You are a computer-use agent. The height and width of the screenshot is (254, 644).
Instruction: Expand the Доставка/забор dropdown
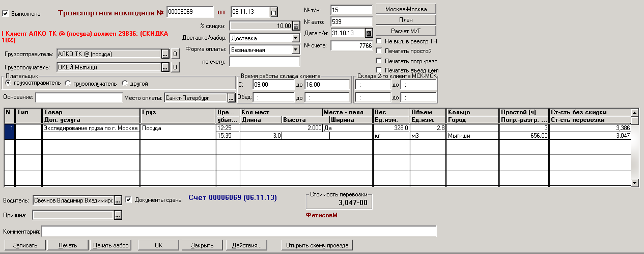click(295, 38)
